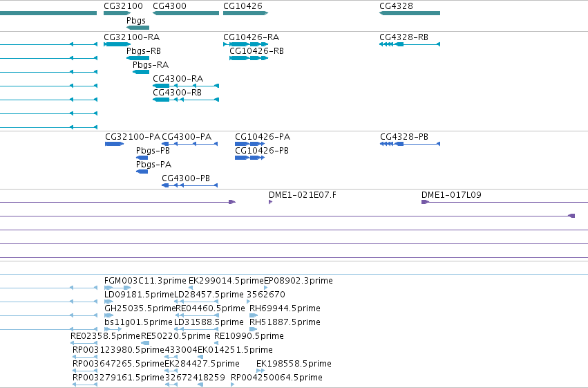Select protein CG10426-PA
Image resolution: width=588 pixels, height=388 pixels.
[249, 144]
